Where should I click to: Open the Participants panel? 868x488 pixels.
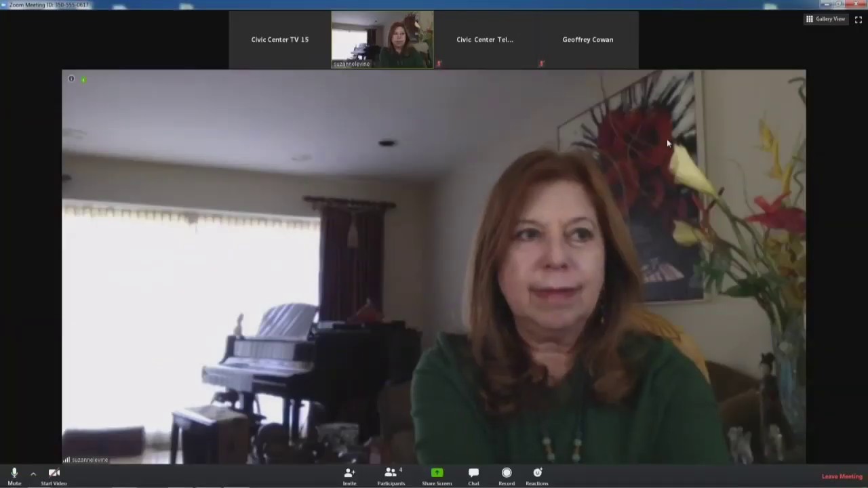pyautogui.click(x=391, y=475)
